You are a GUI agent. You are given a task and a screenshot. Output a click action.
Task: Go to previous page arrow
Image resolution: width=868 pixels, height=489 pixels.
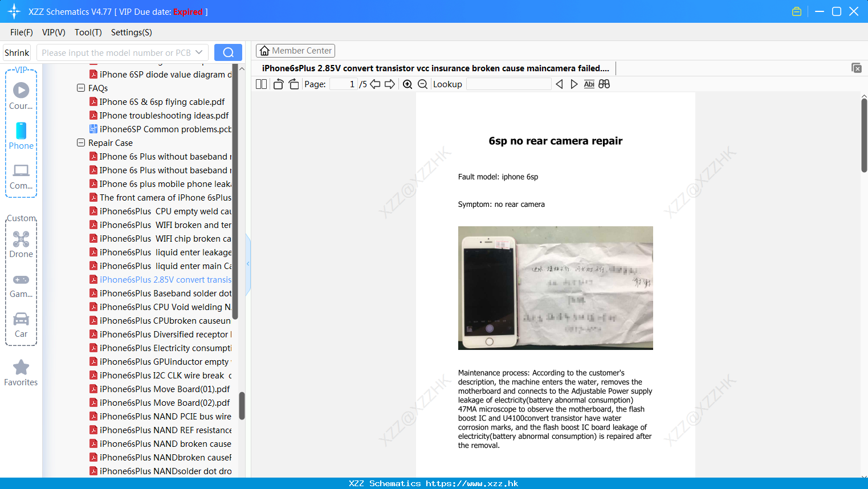coord(375,84)
